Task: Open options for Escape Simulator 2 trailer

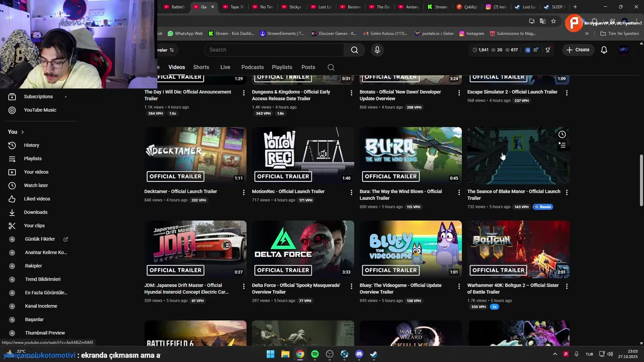Action: tap(567, 93)
